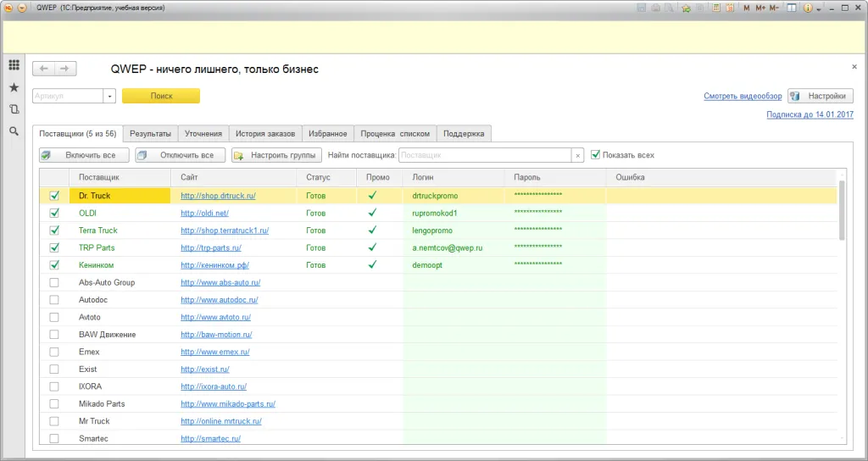Clear the supplier search field with the x

click(x=578, y=156)
